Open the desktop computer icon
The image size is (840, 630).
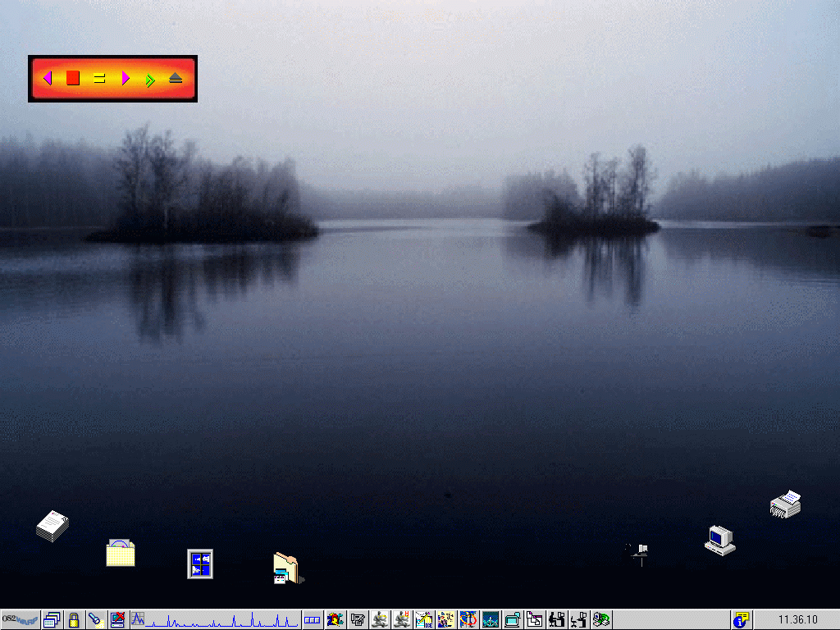(719, 540)
